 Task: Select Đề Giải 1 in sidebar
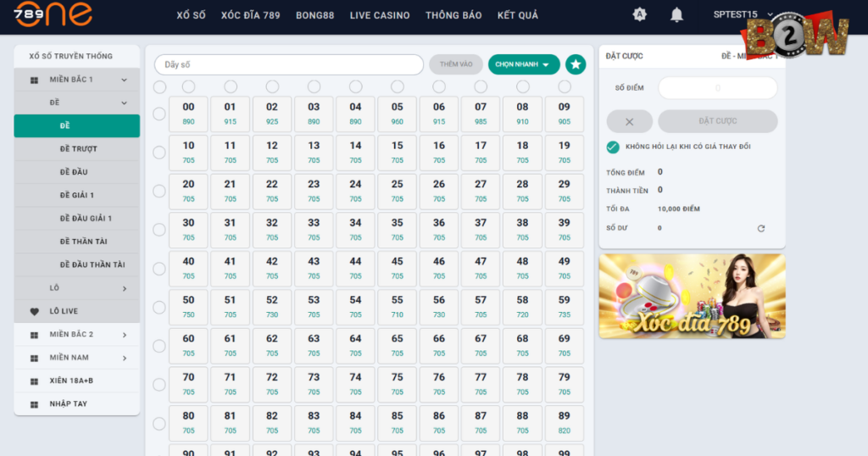tap(77, 195)
